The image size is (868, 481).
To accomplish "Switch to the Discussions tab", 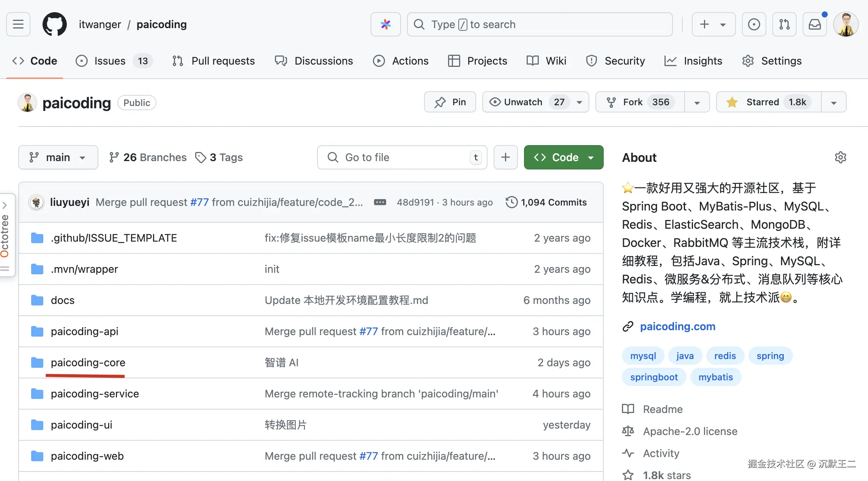I will [314, 61].
